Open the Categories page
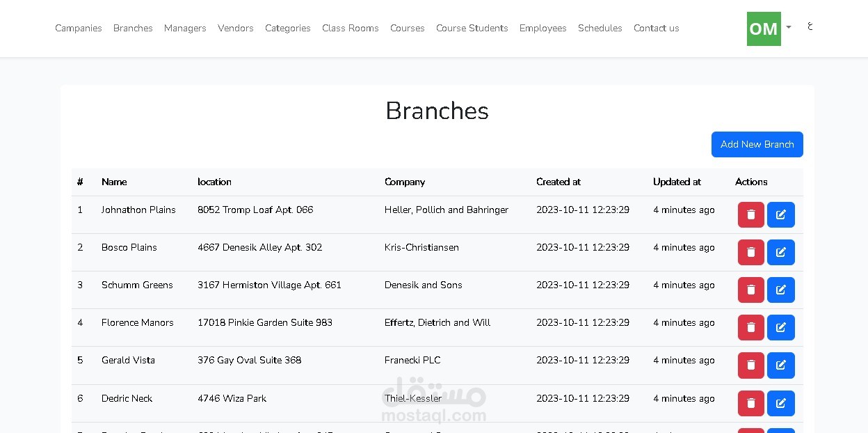This screenshot has height=433, width=868. 288,28
